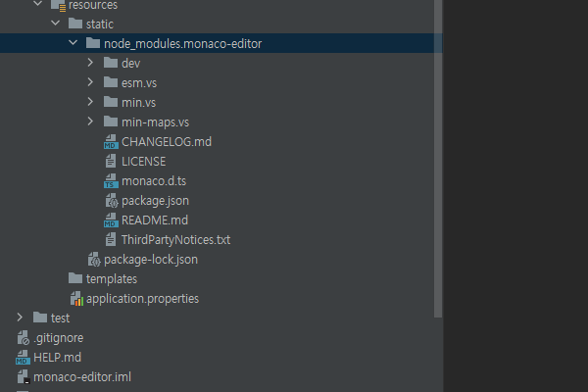Screen dimensions: 588x392
Task: Select the min.vs folder label
Action: click(x=139, y=102)
